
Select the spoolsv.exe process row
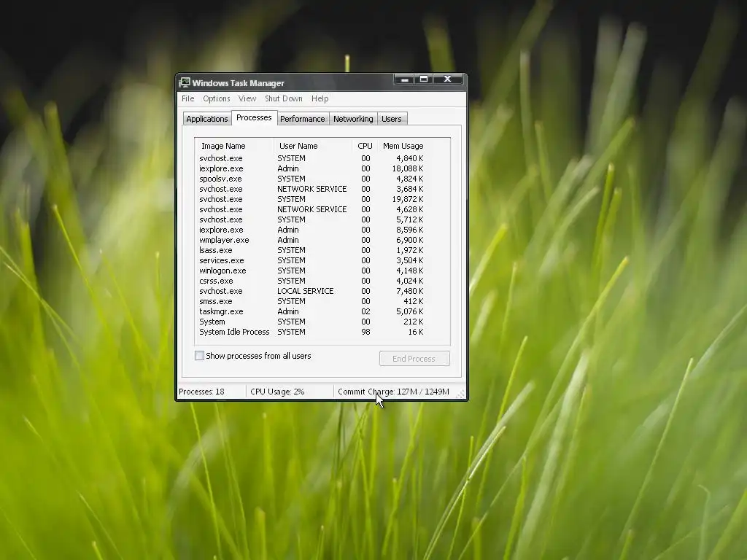click(x=311, y=179)
